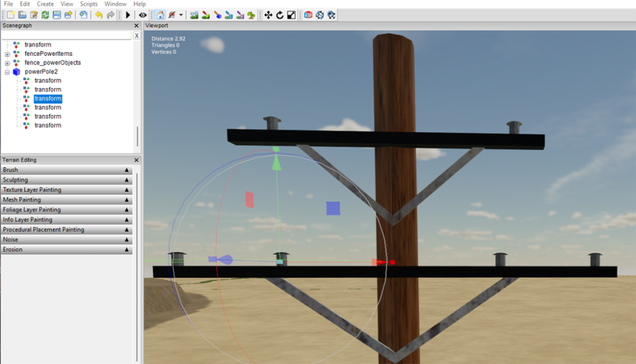Expand the Sculpting section in Terrain Editing
Image resolution: width=636 pixels, height=364 pixels.
click(127, 180)
